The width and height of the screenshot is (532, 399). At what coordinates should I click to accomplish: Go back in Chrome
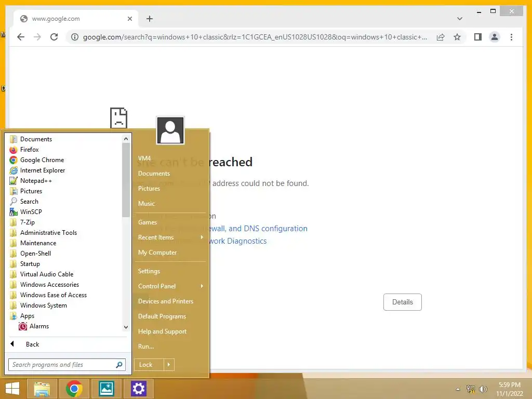(x=21, y=37)
